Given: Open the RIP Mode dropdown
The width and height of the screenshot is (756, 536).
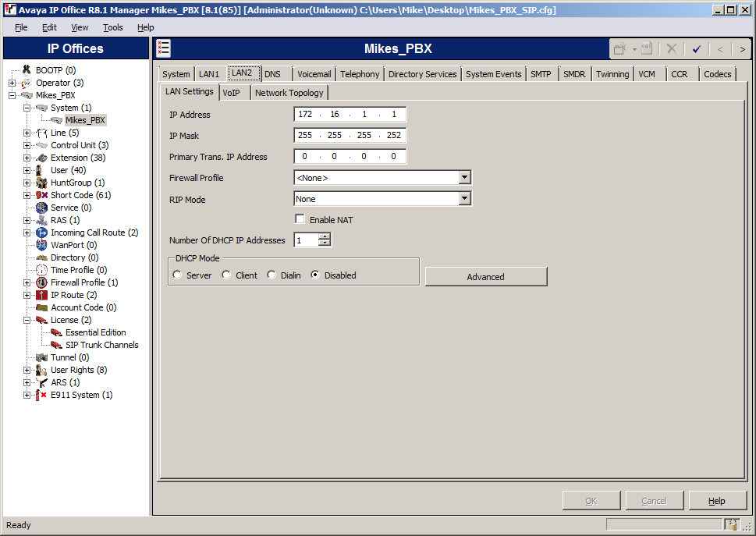Looking at the screenshot, I should click(x=464, y=199).
